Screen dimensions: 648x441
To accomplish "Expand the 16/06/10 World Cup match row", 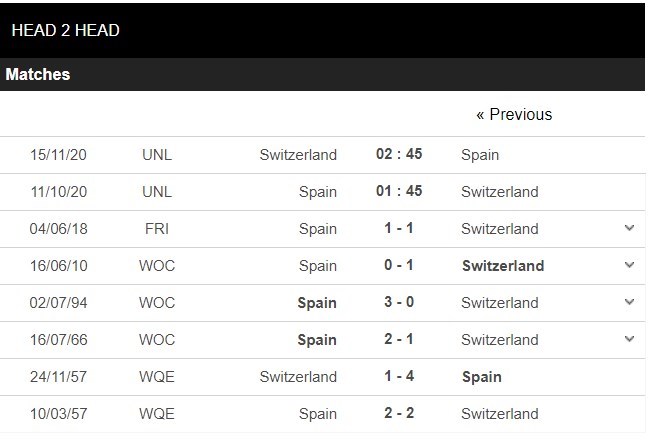I will tap(629, 265).
